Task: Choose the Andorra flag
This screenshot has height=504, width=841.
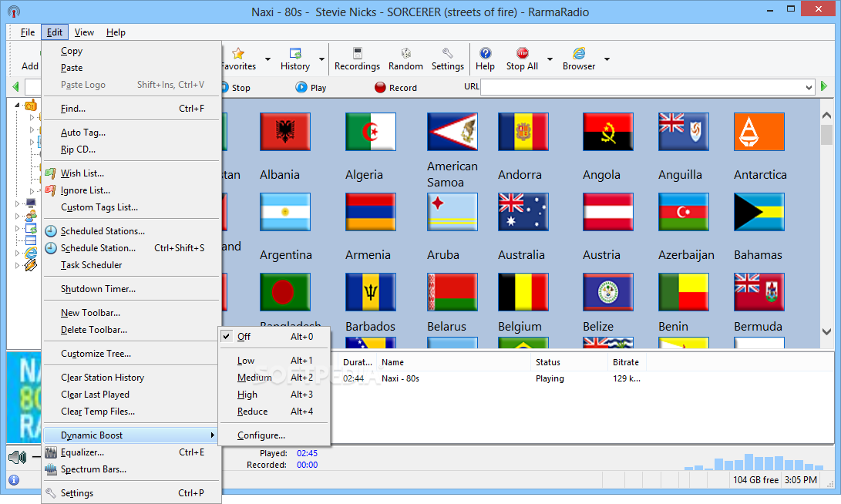Action: 523,132
